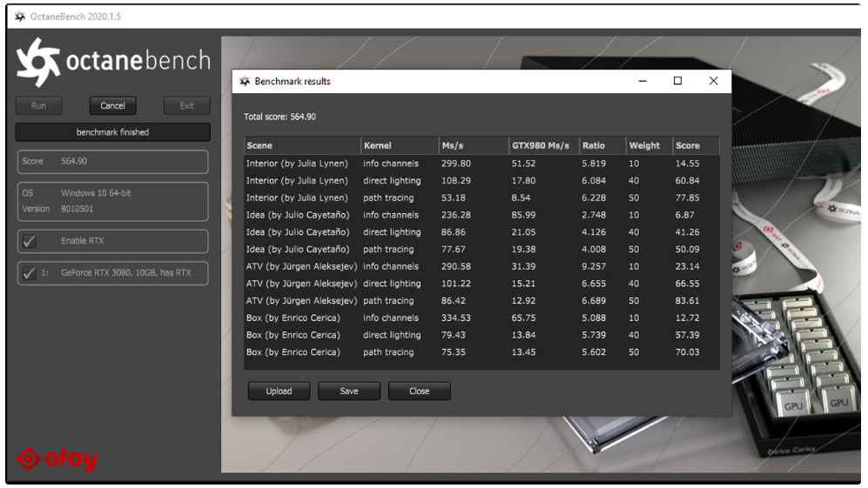Click the Score column header
The height and width of the screenshot is (488, 868).
click(696, 145)
